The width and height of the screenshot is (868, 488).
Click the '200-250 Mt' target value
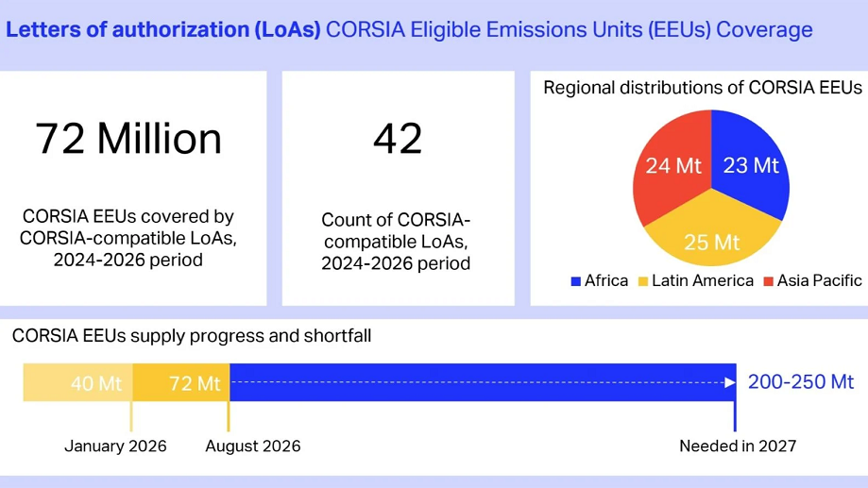click(x=801, y=381)
